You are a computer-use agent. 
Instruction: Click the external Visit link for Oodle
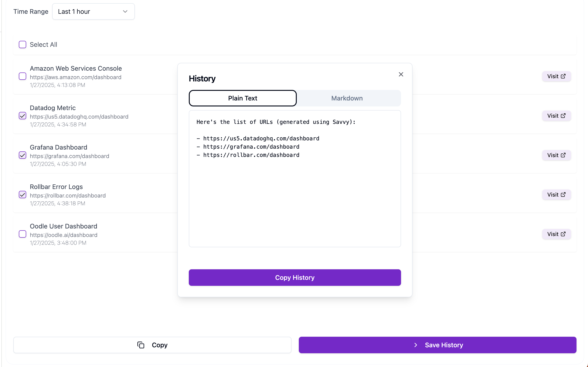pos(556,234)
